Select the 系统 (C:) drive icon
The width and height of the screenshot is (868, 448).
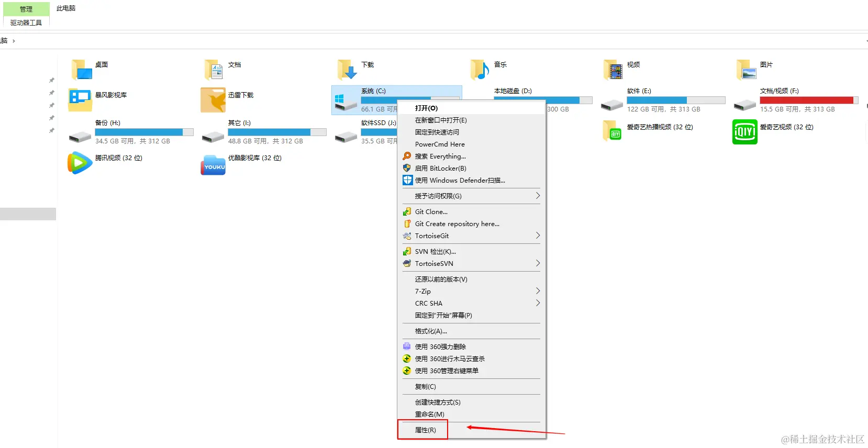click(346, 102)
